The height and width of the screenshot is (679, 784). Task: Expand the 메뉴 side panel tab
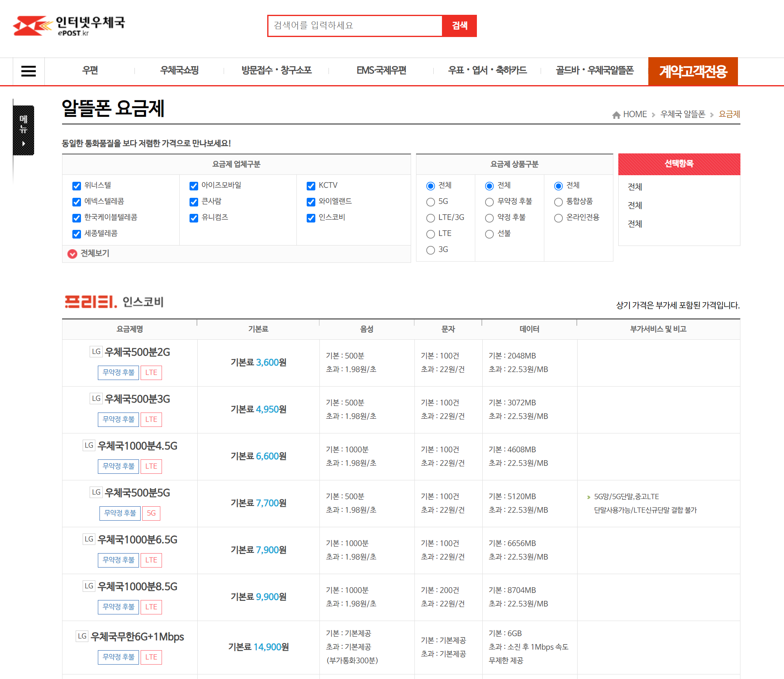23,130
